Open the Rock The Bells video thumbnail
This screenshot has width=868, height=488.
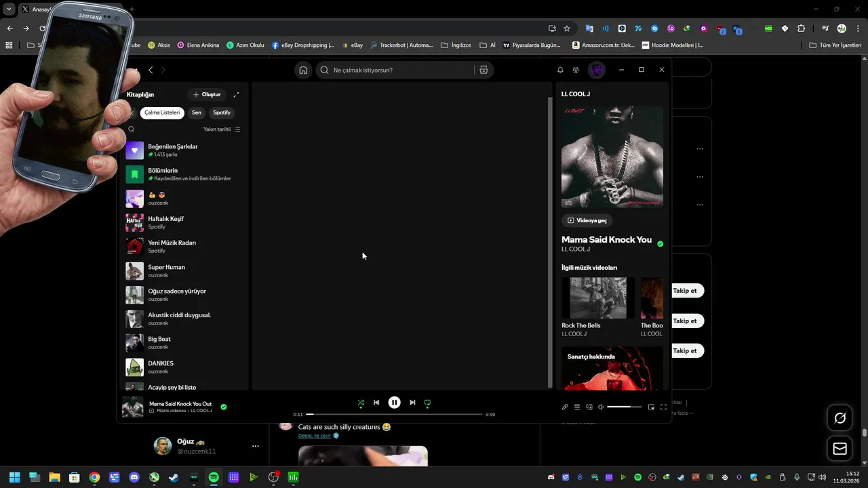598,298
